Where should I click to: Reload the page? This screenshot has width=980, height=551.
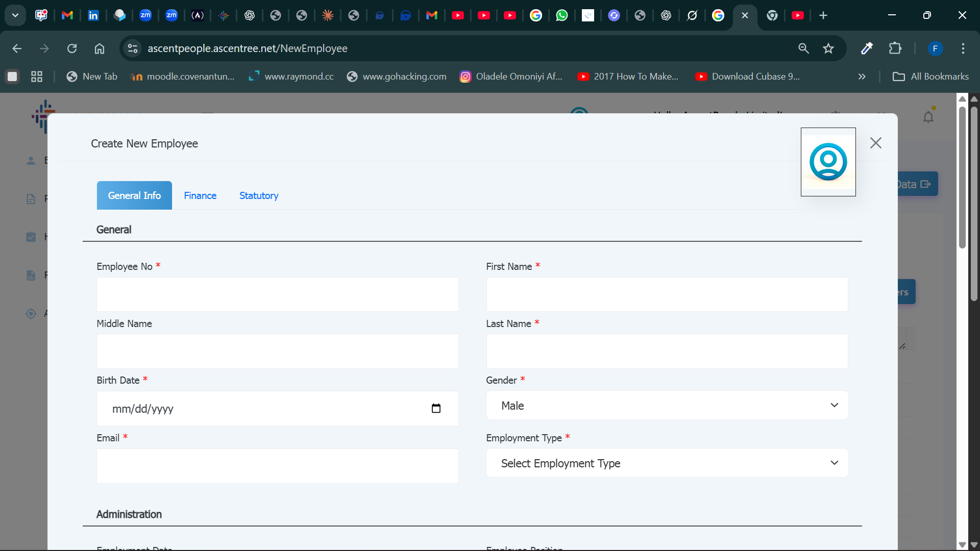pyautogui.click(x=72, y=48)
